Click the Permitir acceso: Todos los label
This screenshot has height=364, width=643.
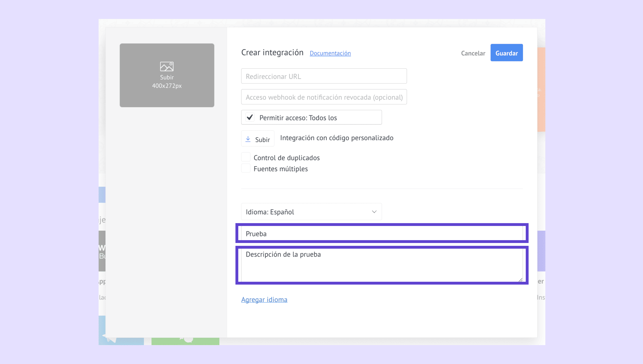[x=298, y=118]
